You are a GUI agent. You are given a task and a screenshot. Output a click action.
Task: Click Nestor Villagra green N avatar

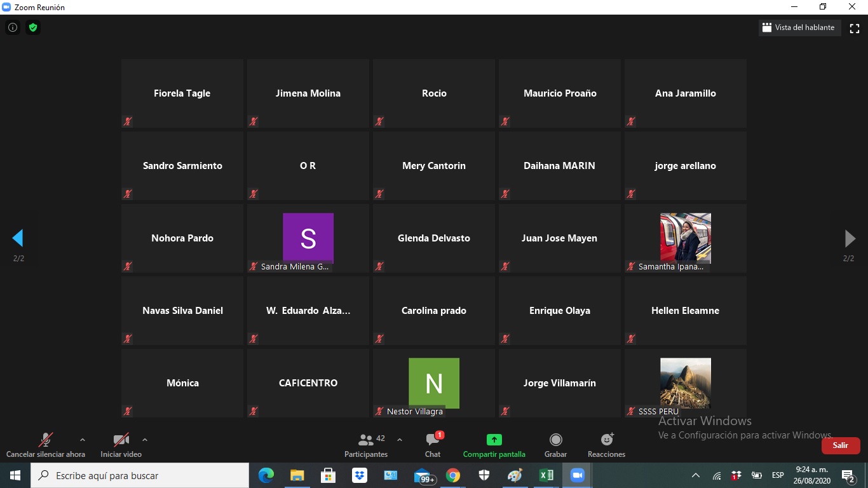point(434,383)
